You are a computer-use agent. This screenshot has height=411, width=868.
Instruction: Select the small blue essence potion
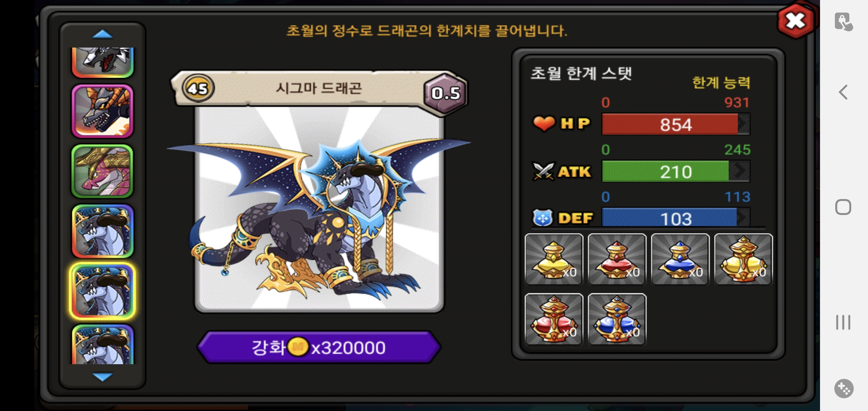[x=680, y=259]
